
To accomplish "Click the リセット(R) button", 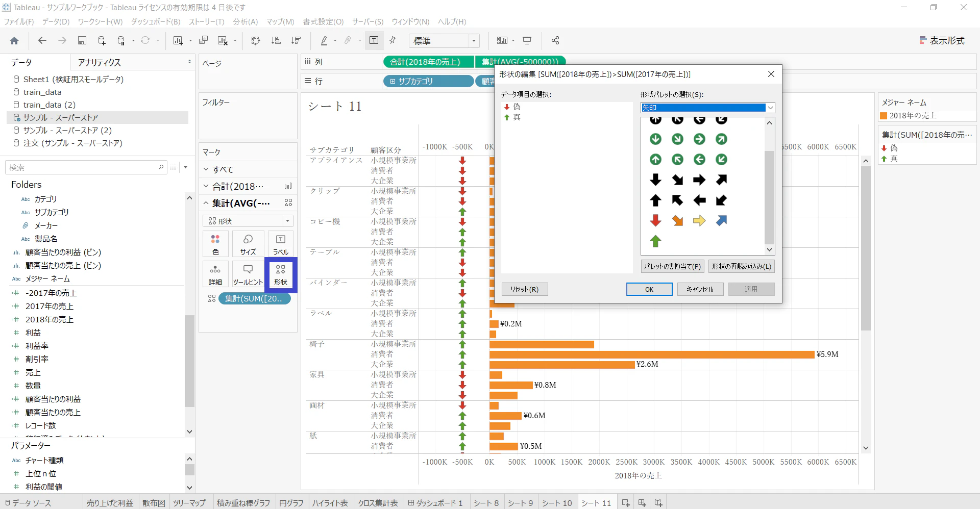I will (x=525, y=289).
